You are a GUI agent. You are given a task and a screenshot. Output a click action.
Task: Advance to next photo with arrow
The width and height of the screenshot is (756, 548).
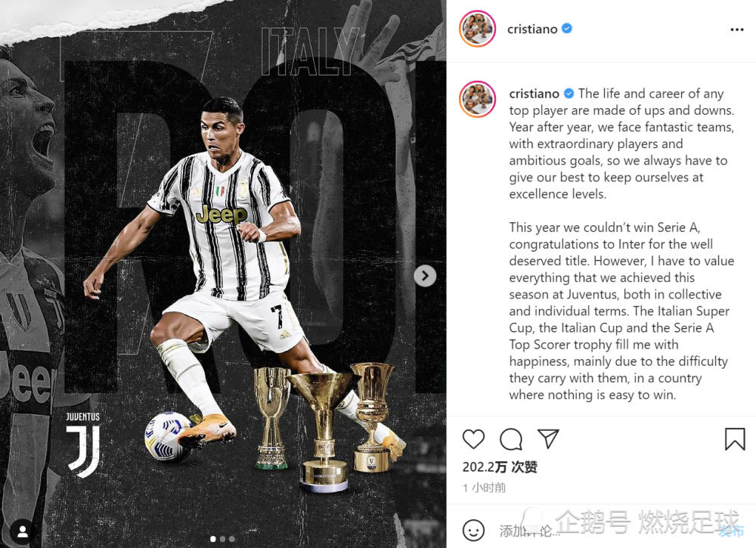[425, 276]
